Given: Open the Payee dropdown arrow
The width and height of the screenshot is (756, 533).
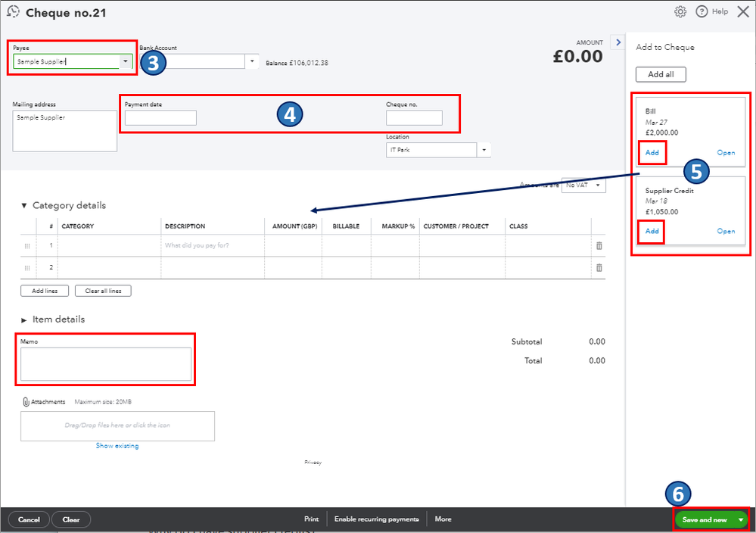Looking at the screenshot, I should pyautogui.click(x=126, y=61).
